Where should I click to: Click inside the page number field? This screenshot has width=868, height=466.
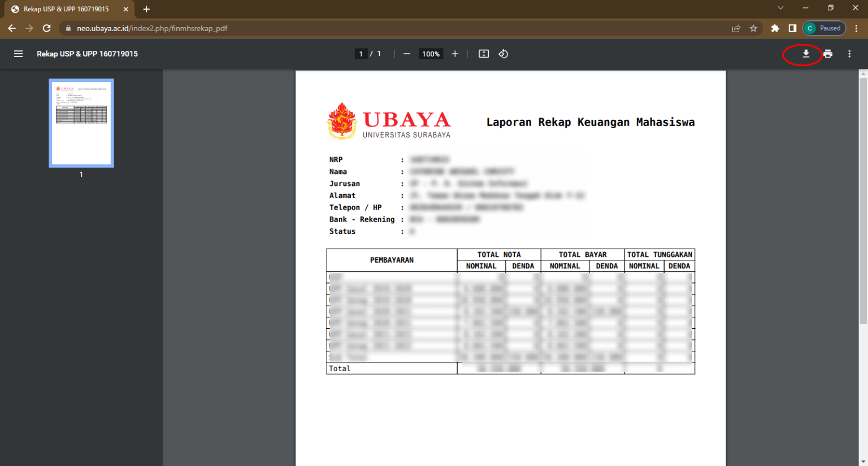click(x=361, y=53)
